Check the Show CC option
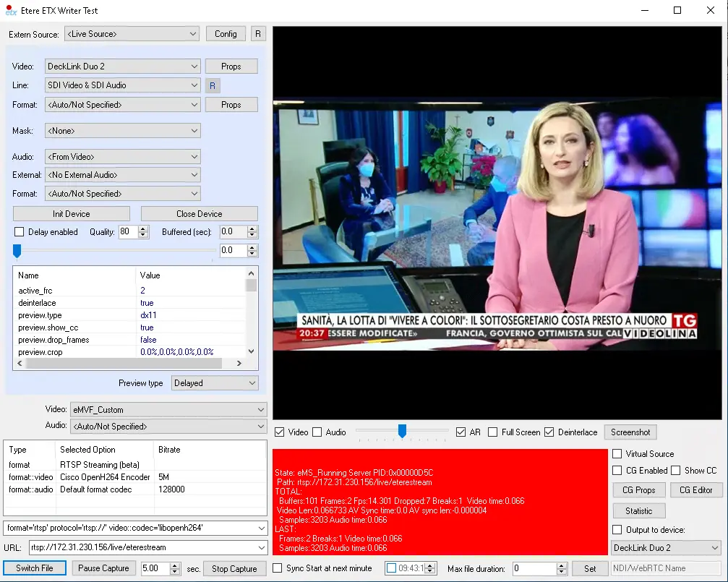This screenshot has height=582, width=728. (x=675, y=471)
